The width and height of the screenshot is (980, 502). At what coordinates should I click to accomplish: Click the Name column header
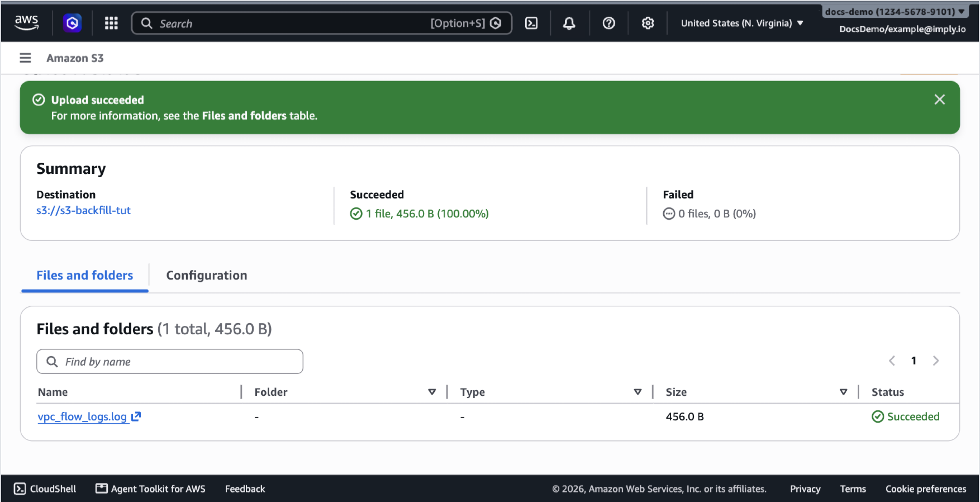tap(53, 392)
